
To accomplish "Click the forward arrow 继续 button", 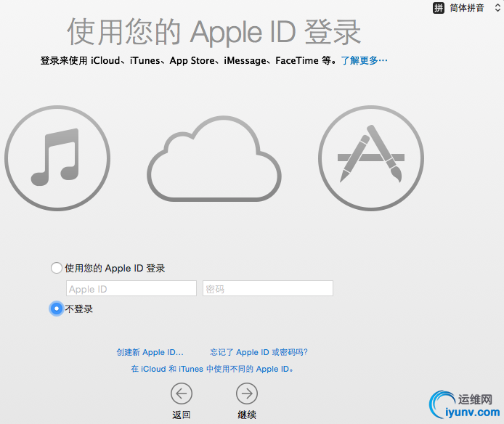I will point(247,394).
